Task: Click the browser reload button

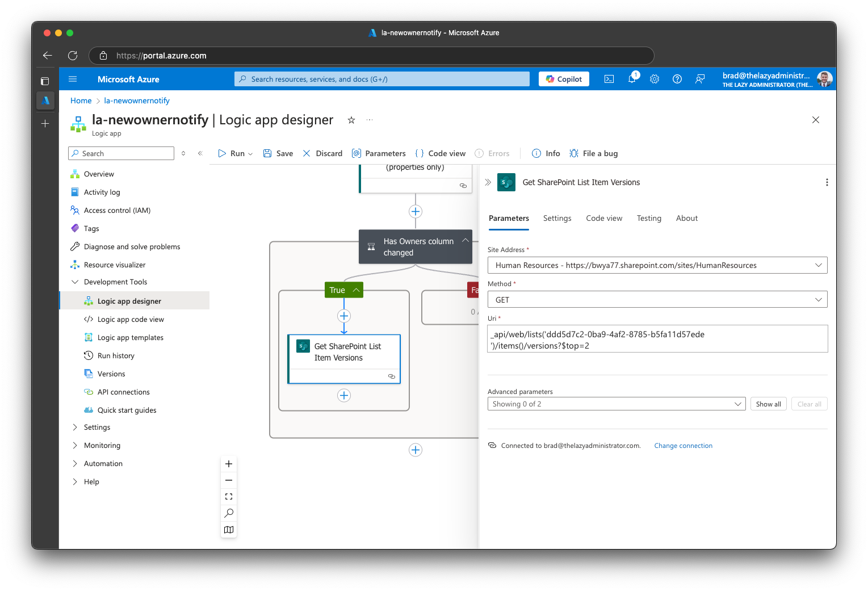Action: (73, 56)
